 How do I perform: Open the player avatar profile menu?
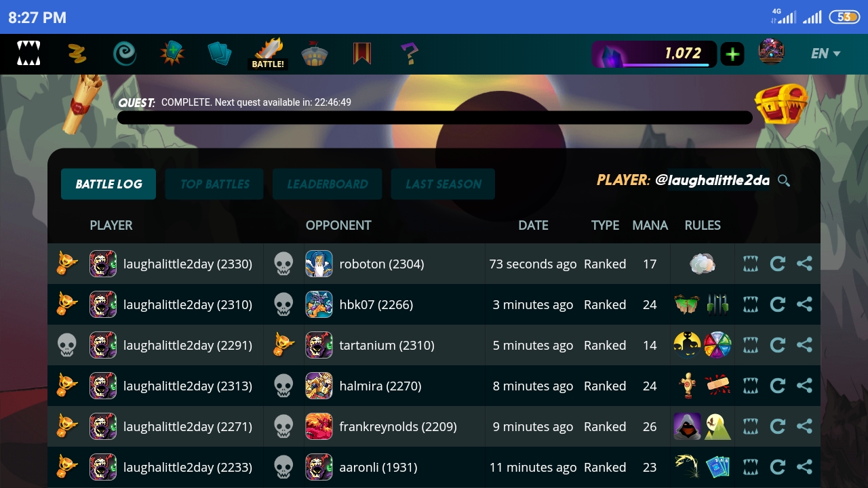coord(771,52)
